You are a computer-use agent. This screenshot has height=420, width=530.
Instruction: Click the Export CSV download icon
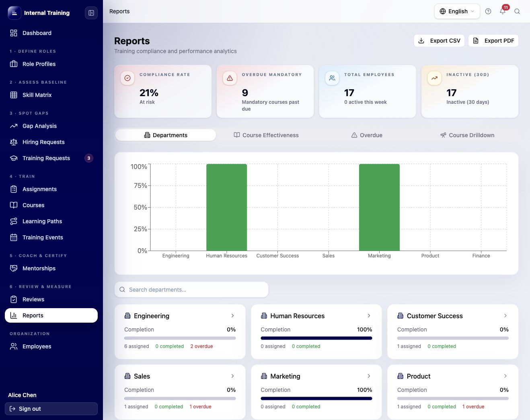tap(421, 41)
